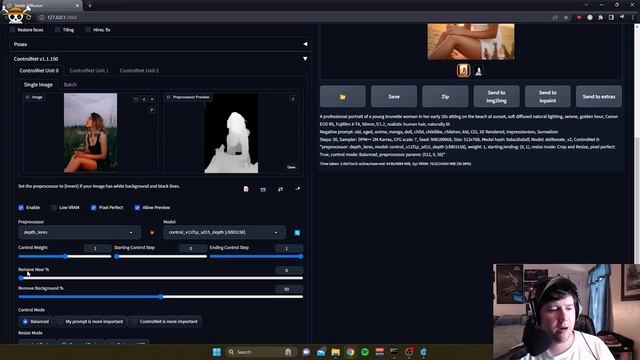Viewport: 640px width, 360px height.
Task: Select ControlNet is more important mode
Action: click(x=165, y=322)
